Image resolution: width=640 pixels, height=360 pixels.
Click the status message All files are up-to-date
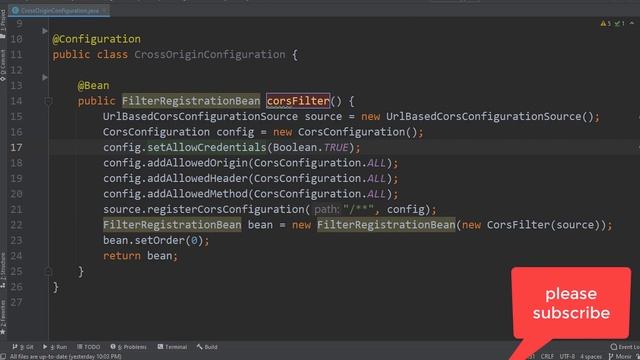pos(65,356)
